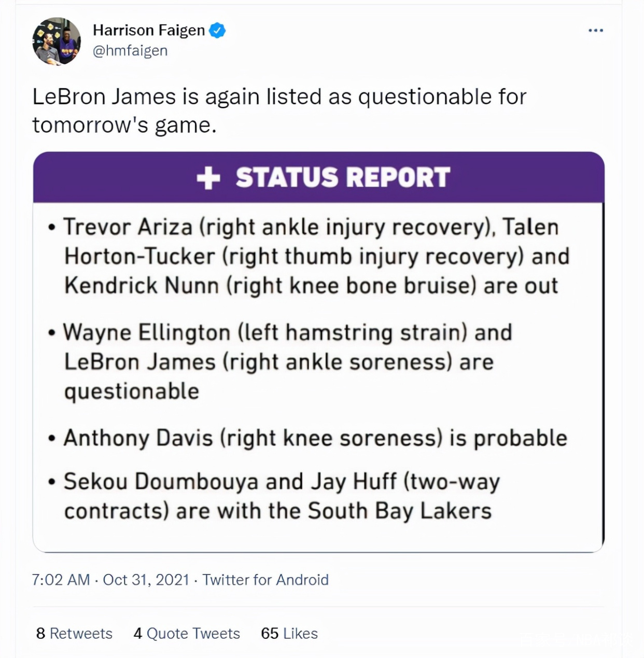The image size is (644, 658).
Task: Click the Wayne Ellington hamstring strain line
Action: click(x=287, y=333)
